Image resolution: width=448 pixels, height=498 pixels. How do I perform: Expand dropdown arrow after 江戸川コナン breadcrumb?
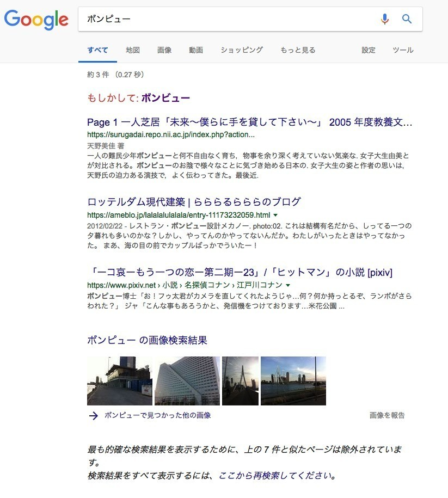288,285
